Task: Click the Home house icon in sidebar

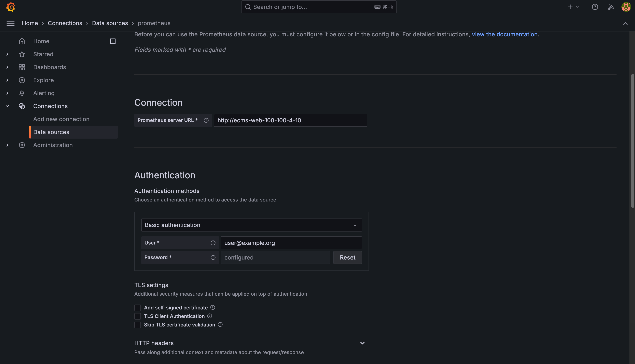Action: point(22,41)
